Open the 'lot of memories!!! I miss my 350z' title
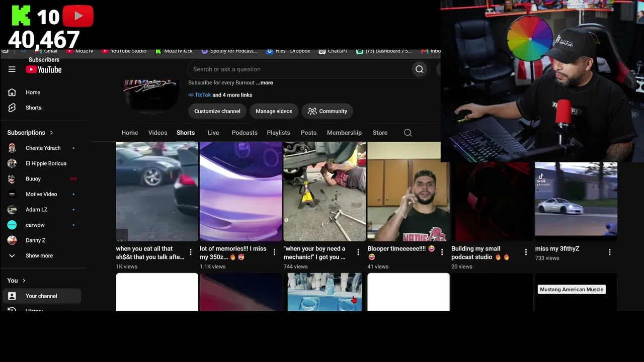Screen dimensions: 644x362 233,253
